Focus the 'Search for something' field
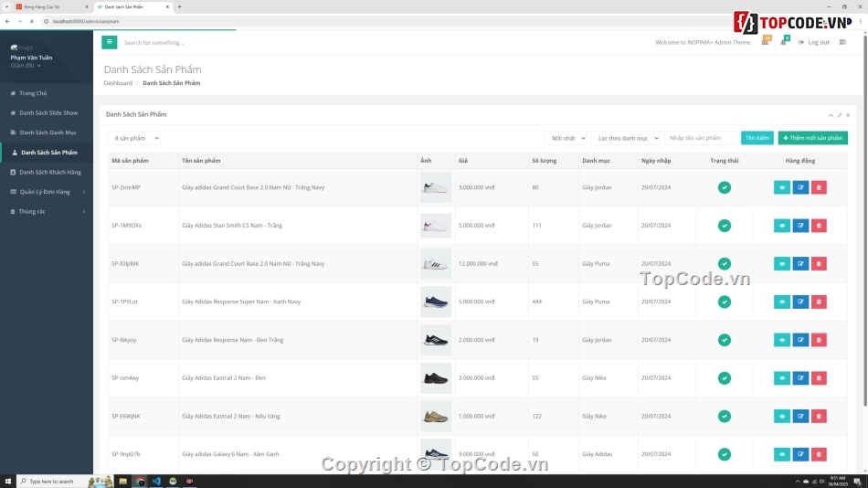 pyautogui.click(x=177, y=43)
